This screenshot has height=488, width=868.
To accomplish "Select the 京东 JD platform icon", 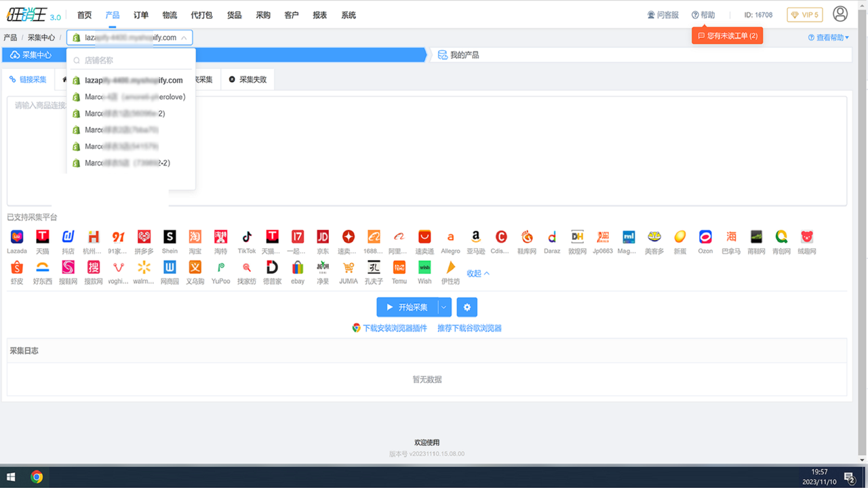I will tap(323, 237).
